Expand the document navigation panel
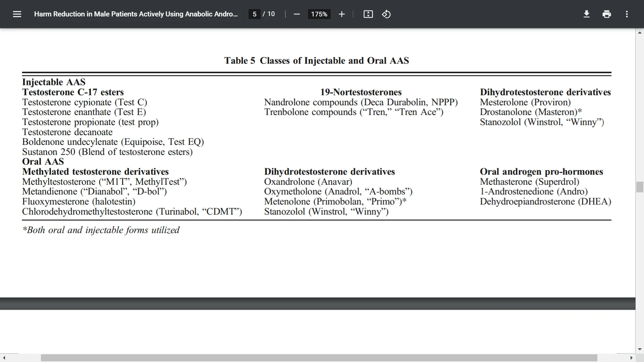The image size is (644, 362). (17, 14)
